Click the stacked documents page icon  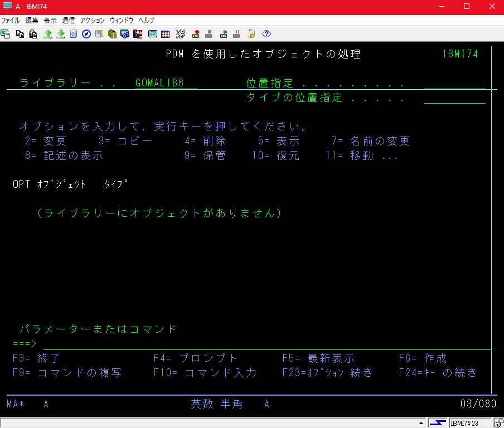coord(99,34)
